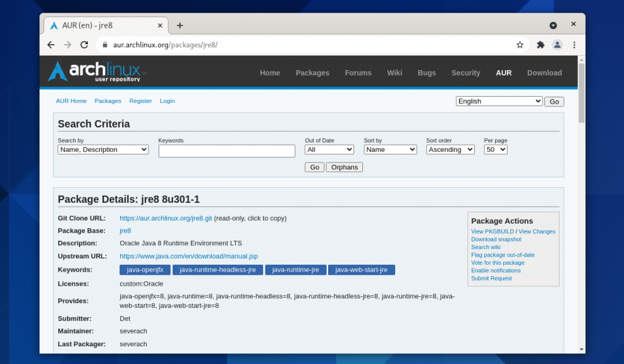Image resolution: width=624 pixels, height=364 pixels.
Task: Open the Per page dropdown
Action: [x=496, y=149]
